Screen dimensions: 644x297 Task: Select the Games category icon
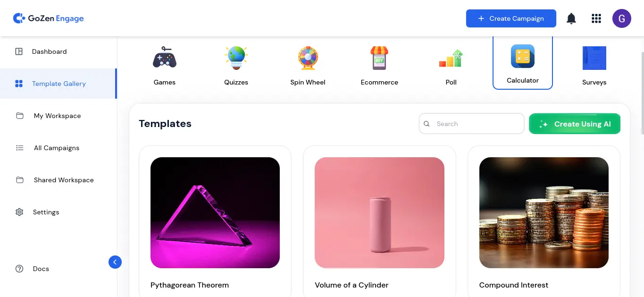[165, 58]
